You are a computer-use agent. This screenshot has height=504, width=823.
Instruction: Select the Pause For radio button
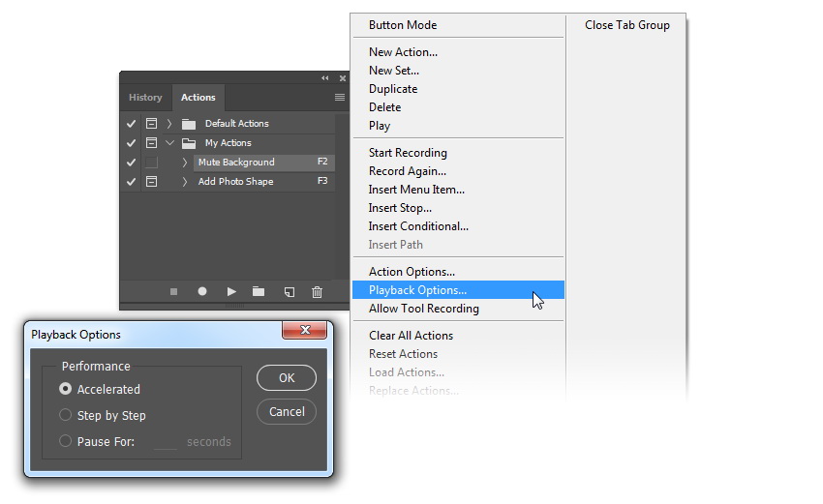click(65, 440)
